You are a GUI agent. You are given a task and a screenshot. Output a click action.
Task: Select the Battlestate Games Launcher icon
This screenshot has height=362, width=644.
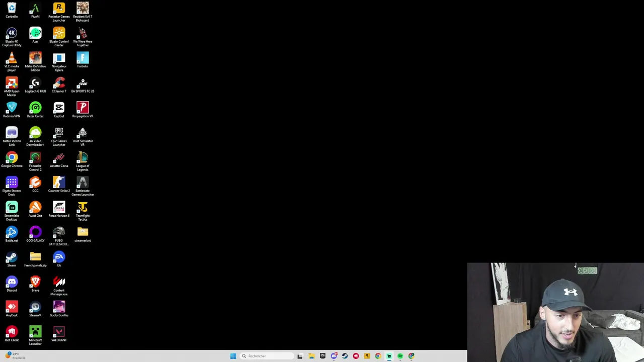83,187
